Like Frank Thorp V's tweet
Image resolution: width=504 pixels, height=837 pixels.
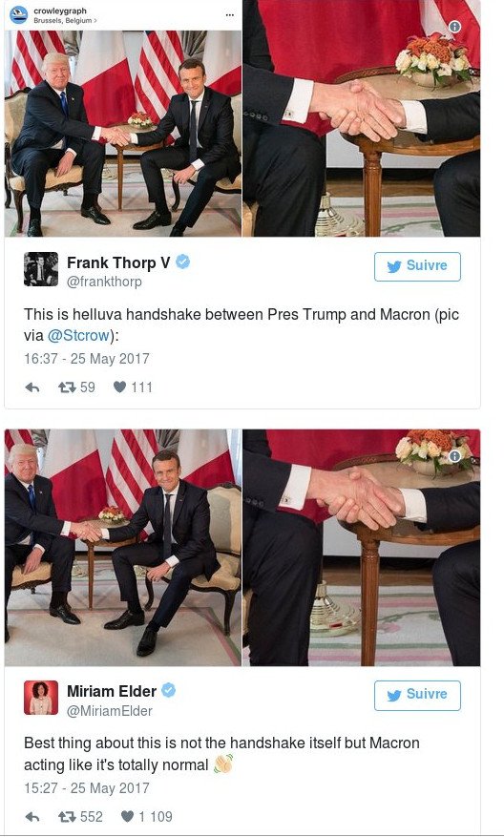point(119,387)
